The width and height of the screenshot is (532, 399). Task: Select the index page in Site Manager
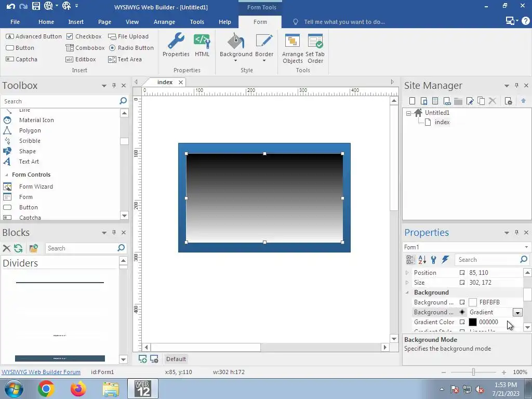[x=442, y=122]
